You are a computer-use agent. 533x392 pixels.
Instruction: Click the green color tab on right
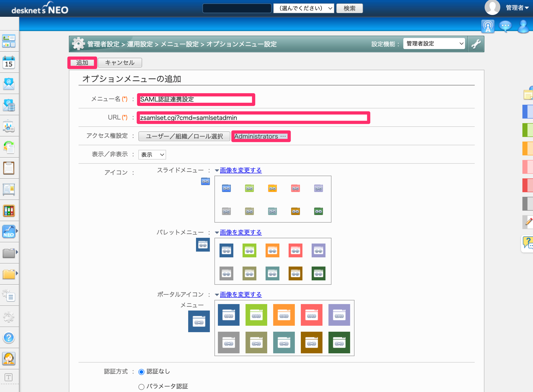pos(527,130)
